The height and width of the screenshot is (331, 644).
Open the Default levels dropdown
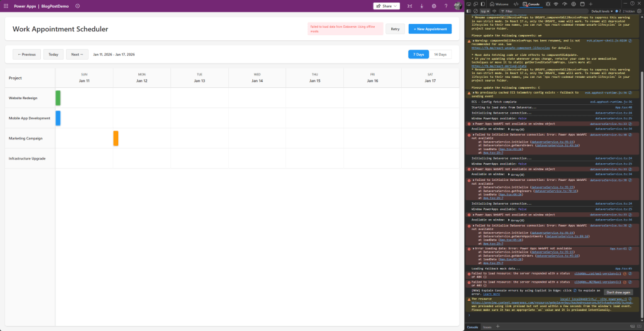(x=601, y=11)
